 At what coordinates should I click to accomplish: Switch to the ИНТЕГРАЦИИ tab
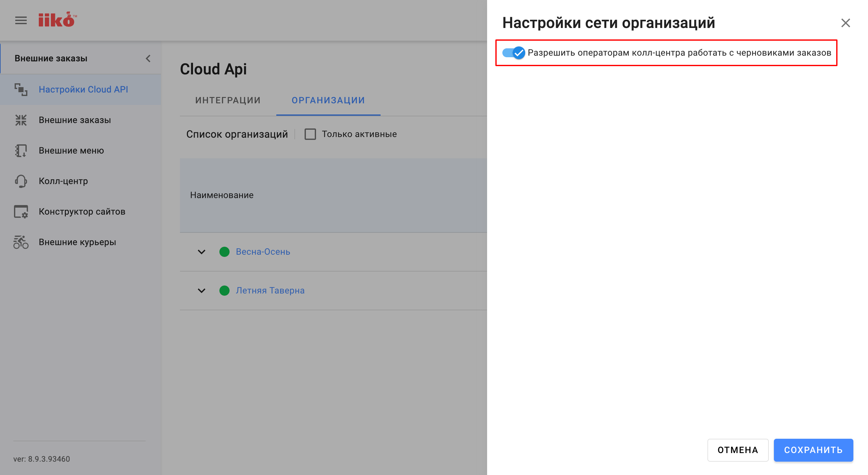228,100
